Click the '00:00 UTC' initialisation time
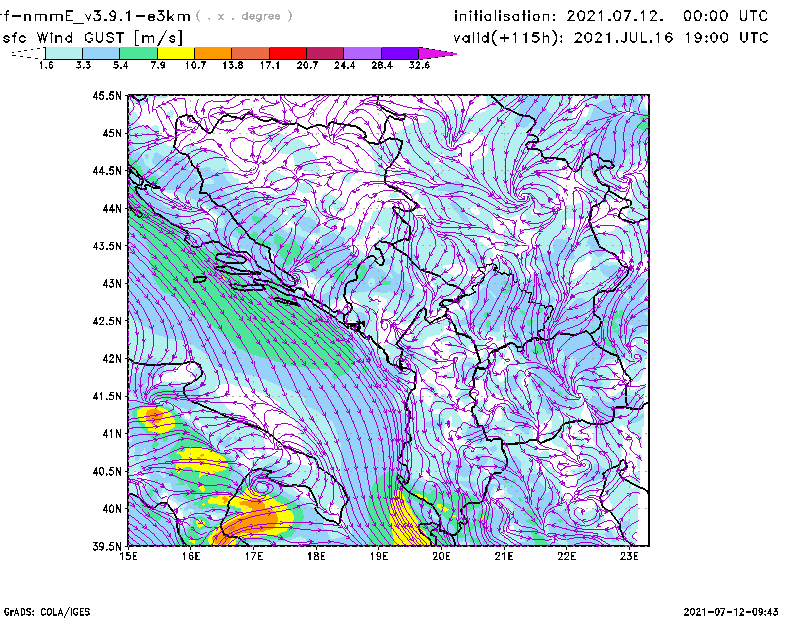The image size is (800, 618). (x=726, y=16)
